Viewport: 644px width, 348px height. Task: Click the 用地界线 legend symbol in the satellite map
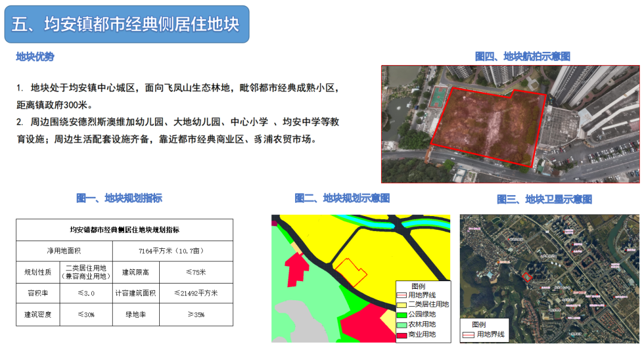pyautogui.click(x=469, y=335)
